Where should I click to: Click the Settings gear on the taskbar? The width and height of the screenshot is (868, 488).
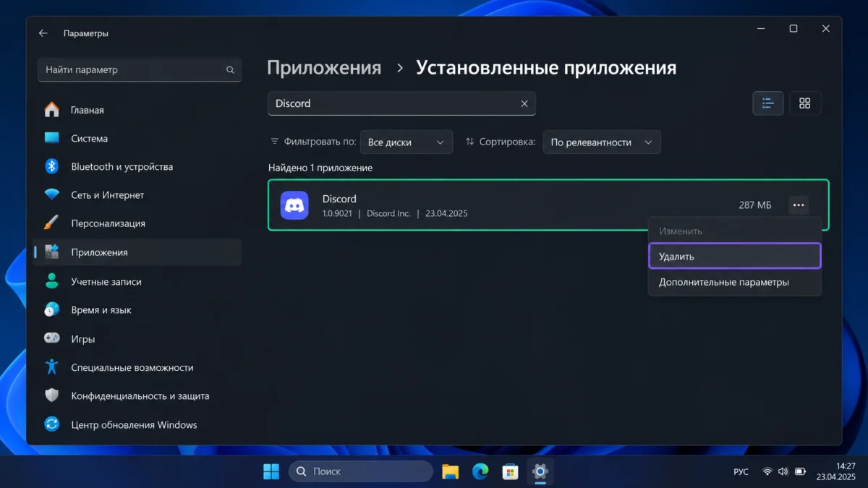click(540, 471)
